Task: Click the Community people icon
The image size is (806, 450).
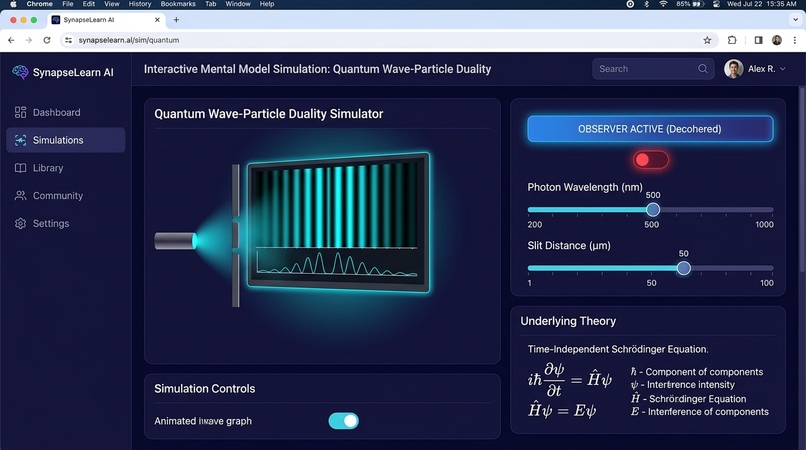Action: click(20, 195)
